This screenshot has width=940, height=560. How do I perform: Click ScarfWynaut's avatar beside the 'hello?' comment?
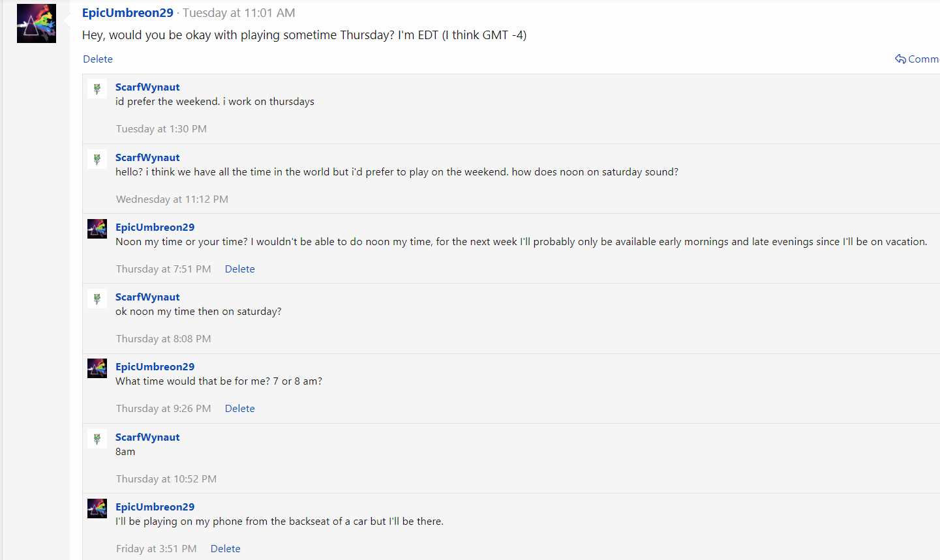pyautogui.click(x=97, y=159)
